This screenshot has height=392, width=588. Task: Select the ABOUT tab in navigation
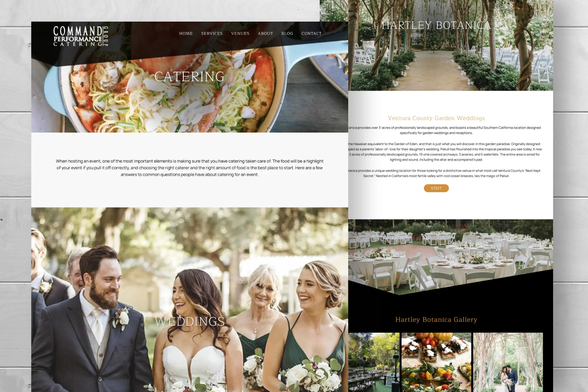click(265, 33)
